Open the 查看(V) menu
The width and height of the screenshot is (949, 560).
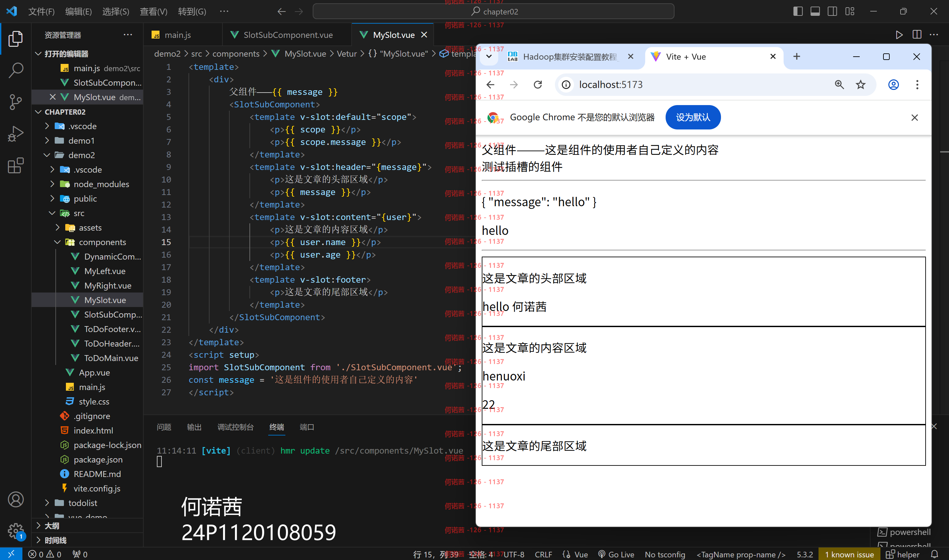[153, 11]
